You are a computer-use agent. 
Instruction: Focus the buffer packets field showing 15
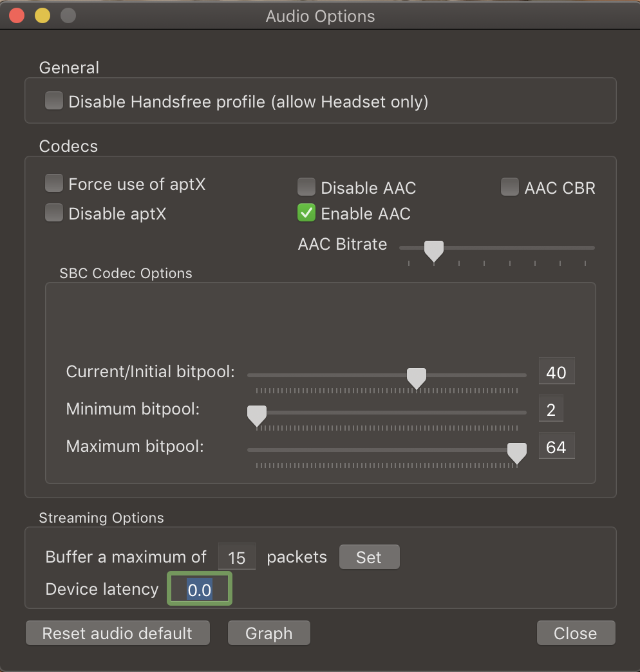coord(237,557)
